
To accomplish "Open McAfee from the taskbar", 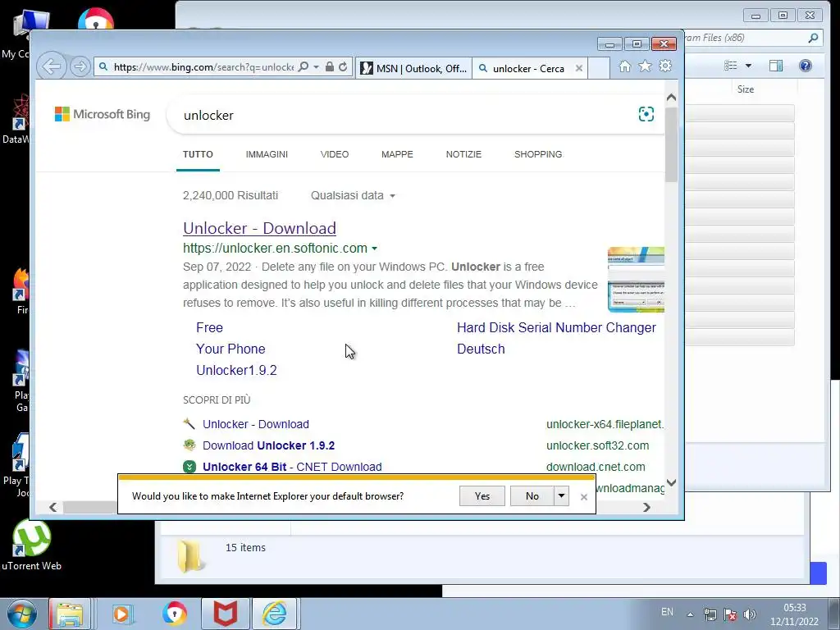I will coord(226,614).
